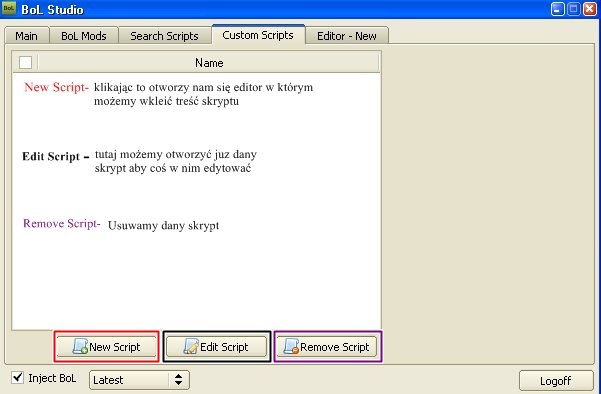Viewport: 601px width, 394px height.
Task: Click the Logoff button
Action: [x=556, y=381]
